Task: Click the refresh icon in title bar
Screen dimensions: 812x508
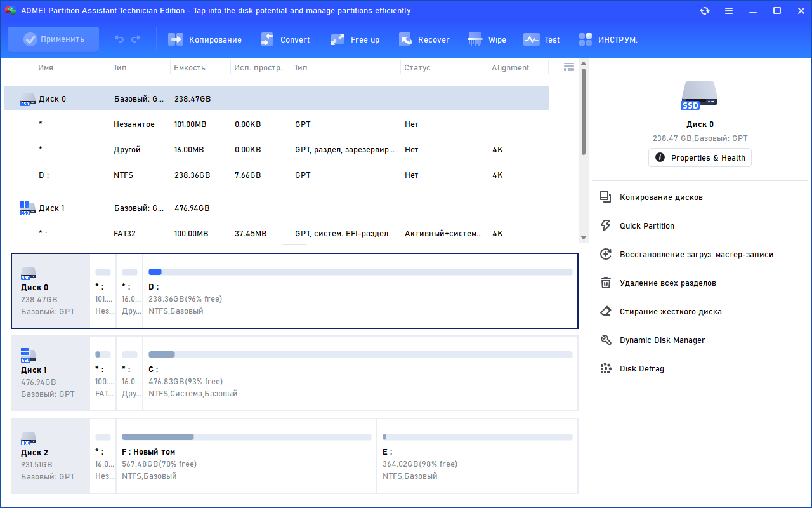Action: pyautogui.click(x=705, y=11)
